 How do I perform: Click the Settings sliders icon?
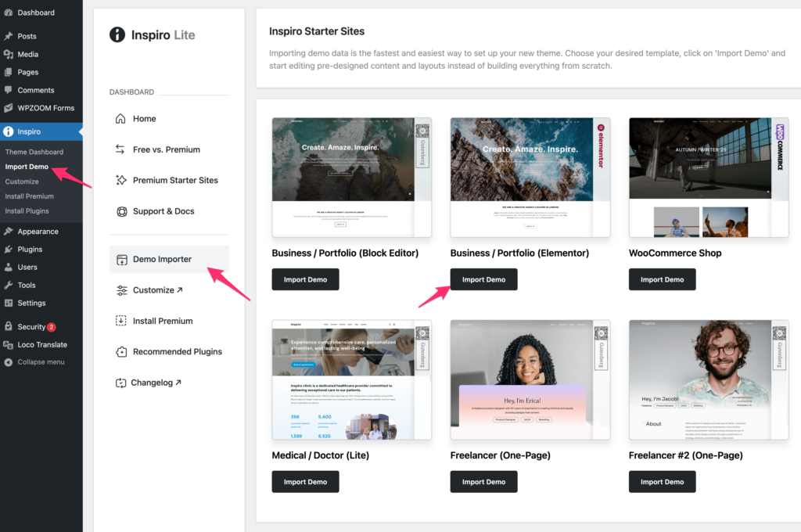click(8, 303)
